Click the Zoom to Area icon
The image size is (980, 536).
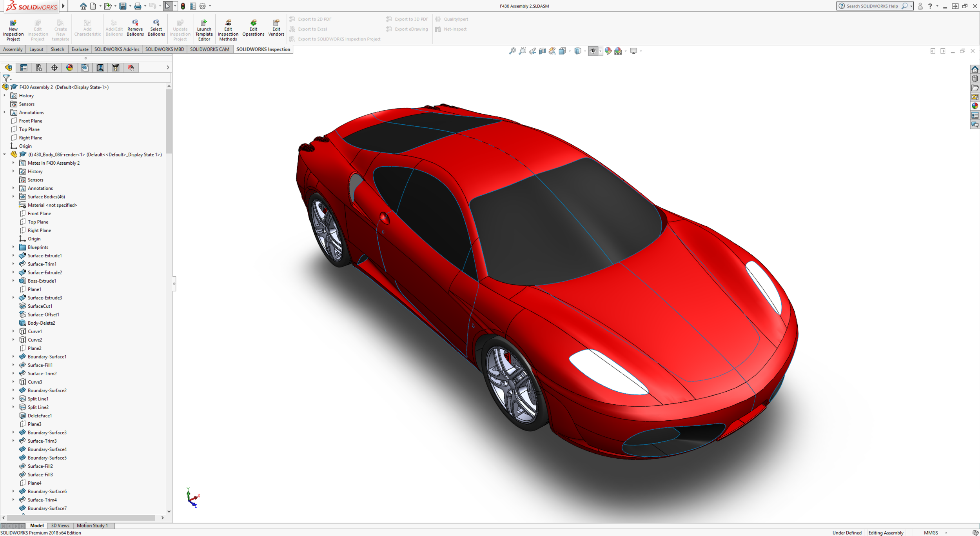523,51
